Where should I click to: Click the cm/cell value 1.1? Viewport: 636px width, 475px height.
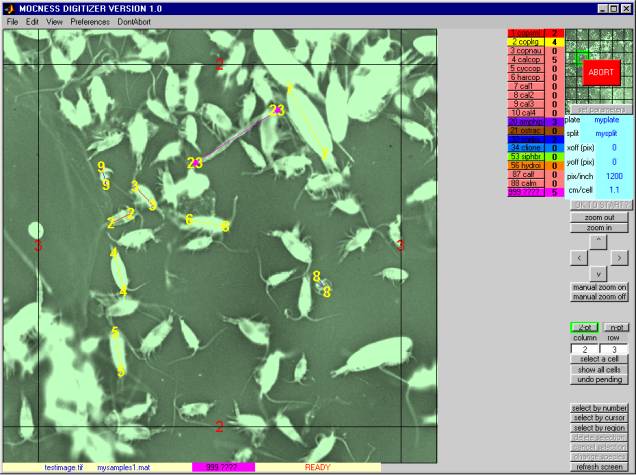[x=614, y=190]
